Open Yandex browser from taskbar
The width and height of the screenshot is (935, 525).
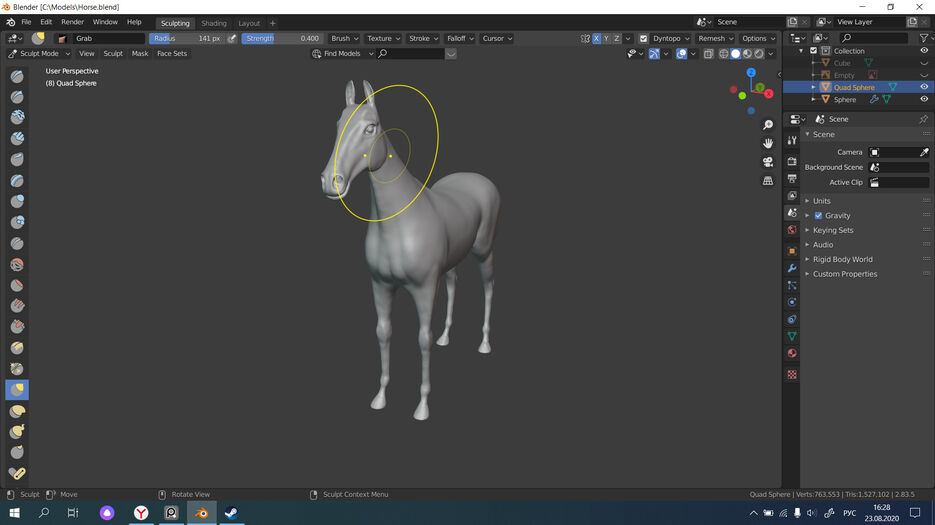[x=141, y=512]
